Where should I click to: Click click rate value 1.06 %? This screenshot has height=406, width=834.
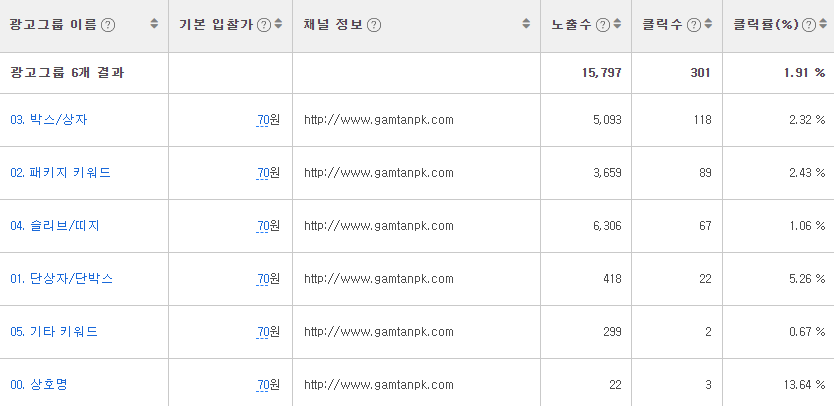[807, 226]
